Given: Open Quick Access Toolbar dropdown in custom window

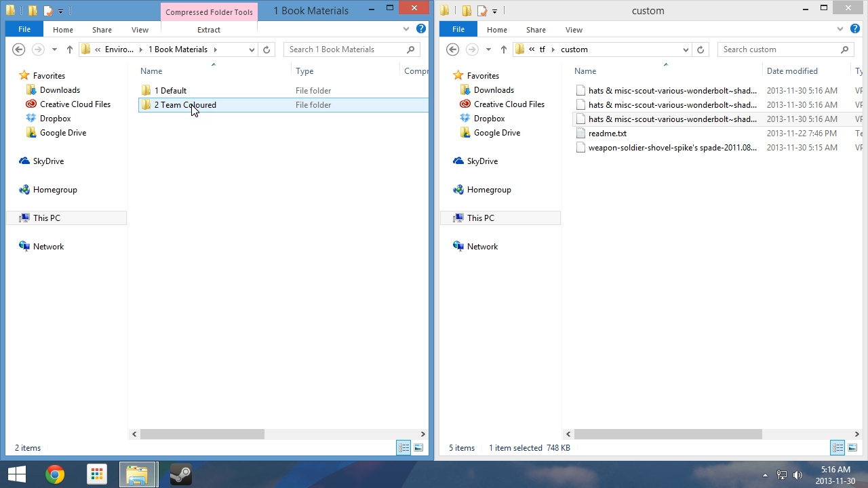Looking at the screenshot, I should point(494,11).
